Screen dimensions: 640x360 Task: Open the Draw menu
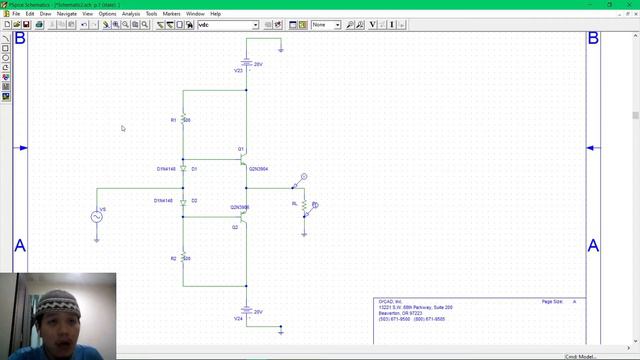click(x=45, y=14)
